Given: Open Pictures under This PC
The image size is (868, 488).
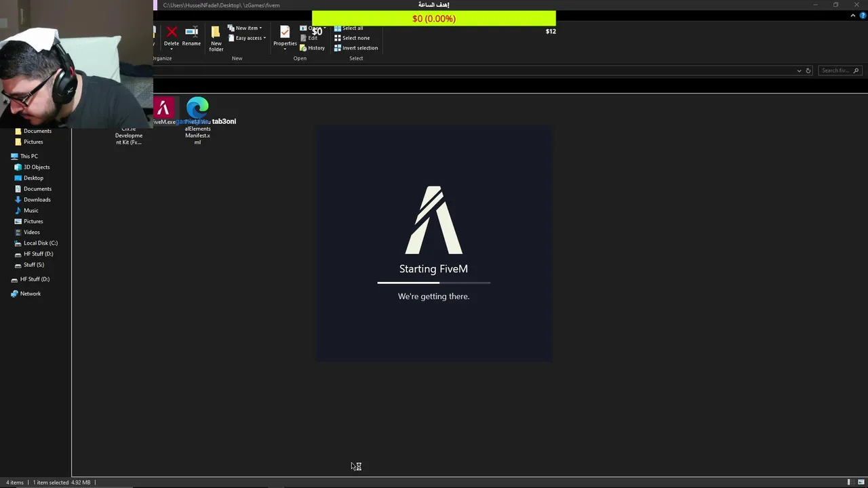Looking at the screenshot, I should [28, 221].
